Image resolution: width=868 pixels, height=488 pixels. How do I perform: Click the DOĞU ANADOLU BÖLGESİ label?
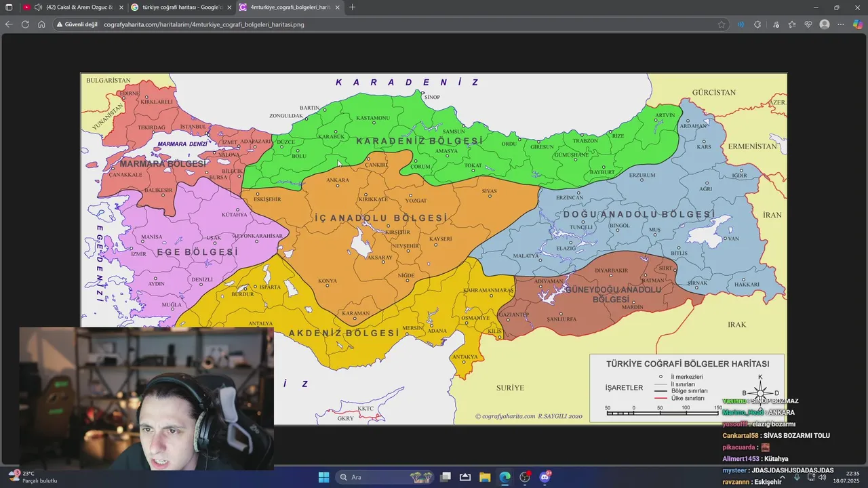(x=639, y=214)
